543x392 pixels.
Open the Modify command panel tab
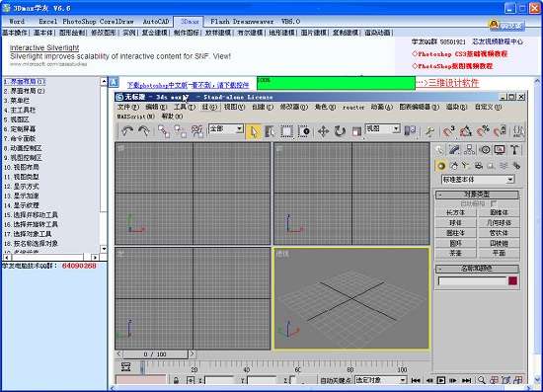pyautogui.click(x=454, y=150)
